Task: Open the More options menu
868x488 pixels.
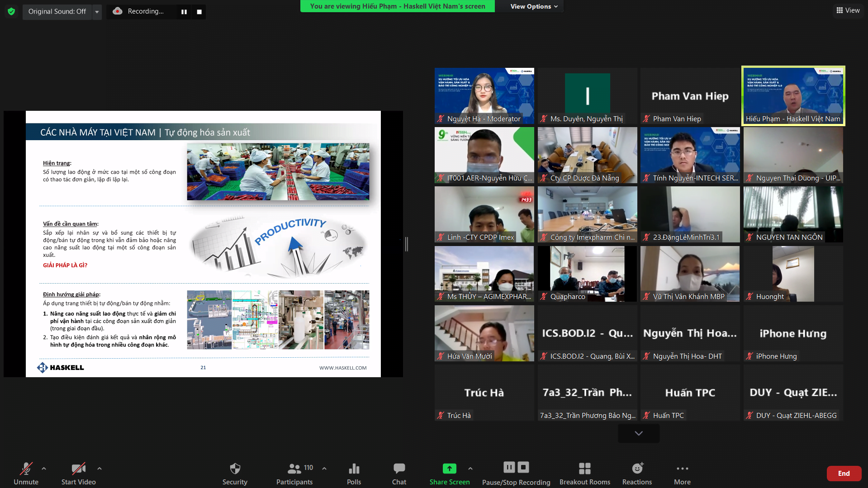Action: click(x=682, y=473)
